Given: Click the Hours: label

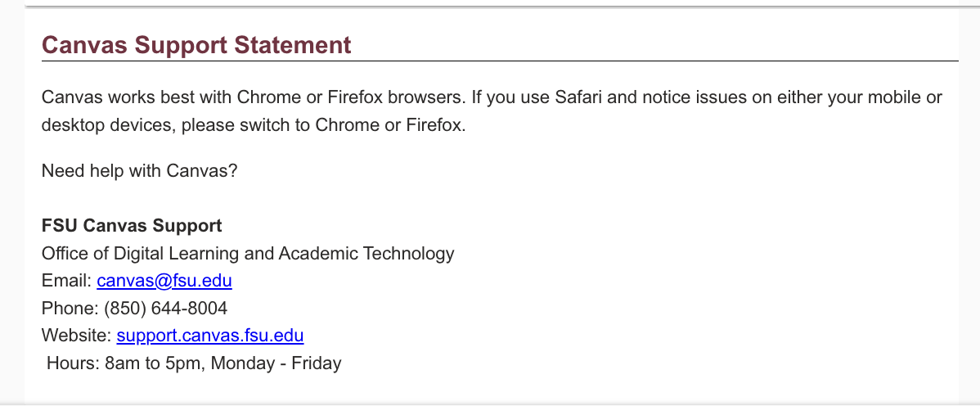Looking at the screenshot, I should (x=74, y=362).
